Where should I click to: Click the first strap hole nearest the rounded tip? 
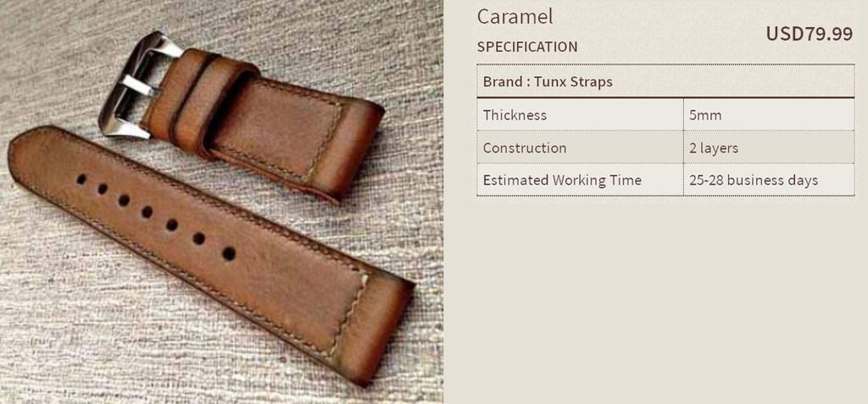(x=81, y=179)
